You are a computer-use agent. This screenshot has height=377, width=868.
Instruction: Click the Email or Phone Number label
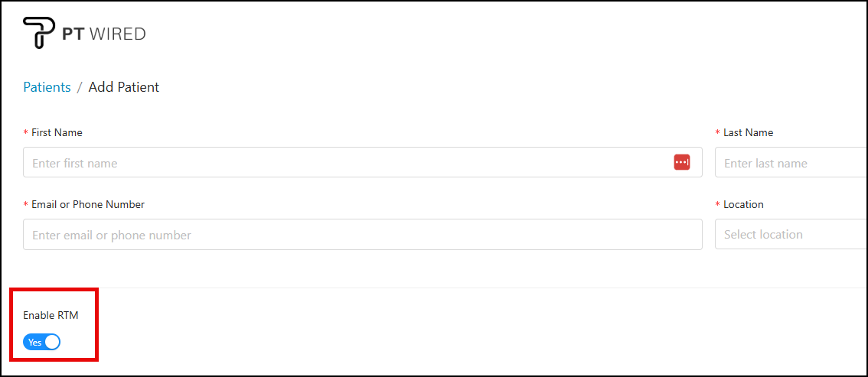pyautogui.click(x=88, y=204)
